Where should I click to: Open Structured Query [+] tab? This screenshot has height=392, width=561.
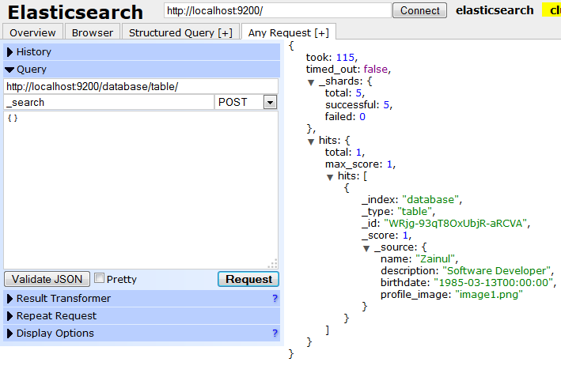(180, 32)
